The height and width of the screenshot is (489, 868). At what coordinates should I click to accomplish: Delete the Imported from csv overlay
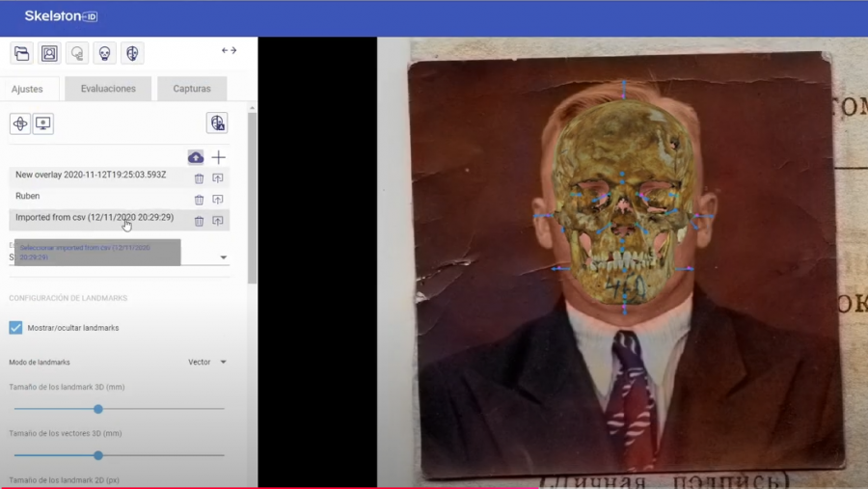coord(199,221)
